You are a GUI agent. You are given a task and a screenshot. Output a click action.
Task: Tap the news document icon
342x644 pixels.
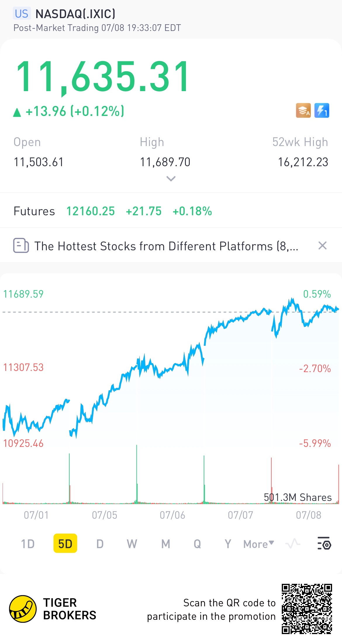click(x=21, y=246)
